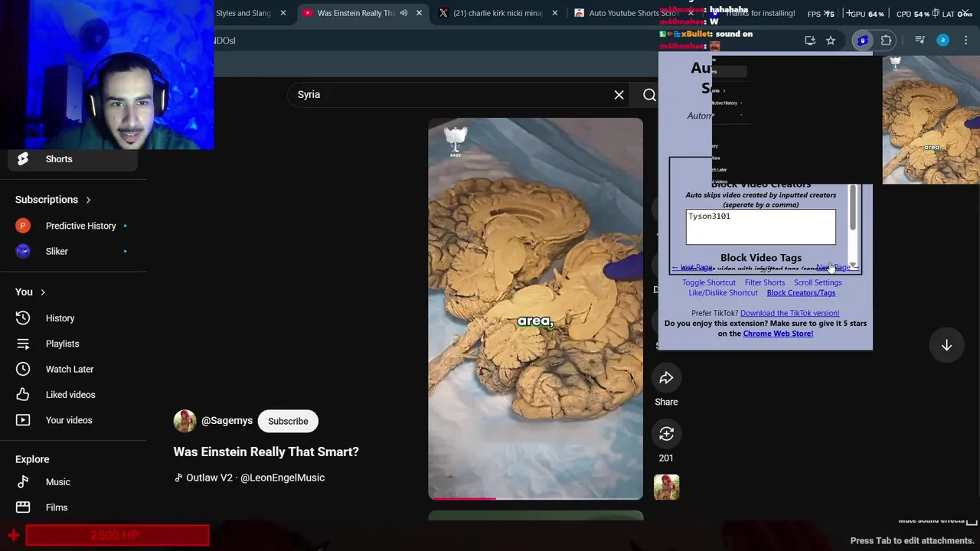Expand the Subscriptions section
980x551 pixels.
tap(53, 200)
